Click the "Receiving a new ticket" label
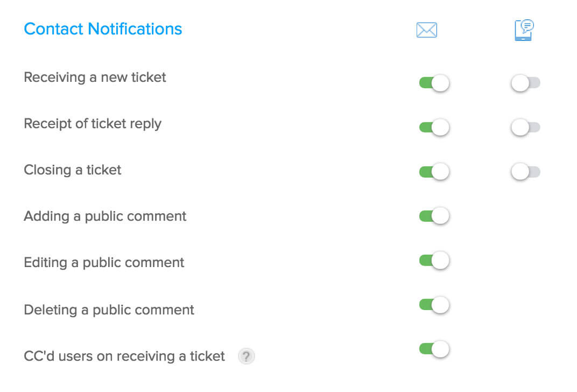577x392 pixels. [95, 78]
